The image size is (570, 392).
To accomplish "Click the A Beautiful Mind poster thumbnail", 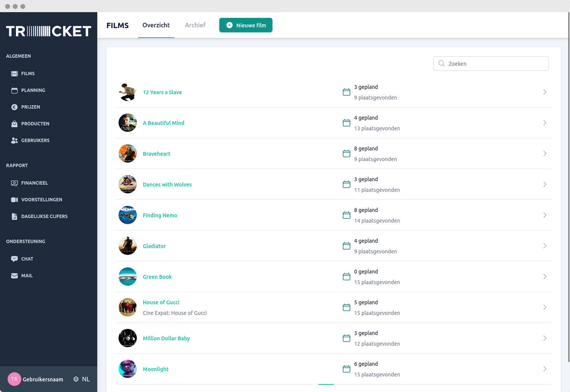I will [x=128, y=123].
